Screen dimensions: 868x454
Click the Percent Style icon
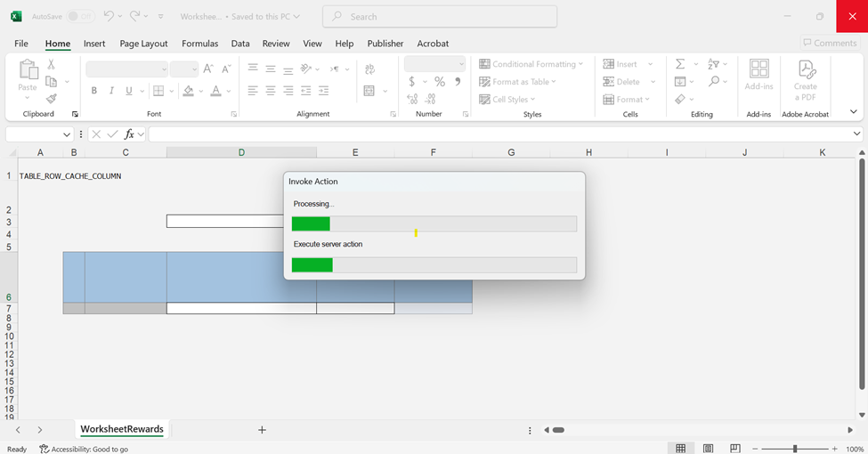[439, 82]
